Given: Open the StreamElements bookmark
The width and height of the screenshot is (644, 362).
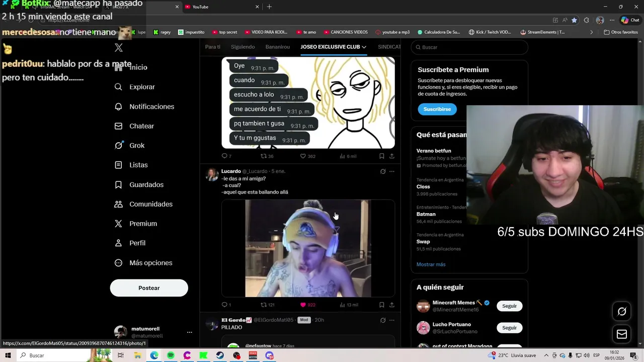Looking at the screenshot, I should coord(542,32).
